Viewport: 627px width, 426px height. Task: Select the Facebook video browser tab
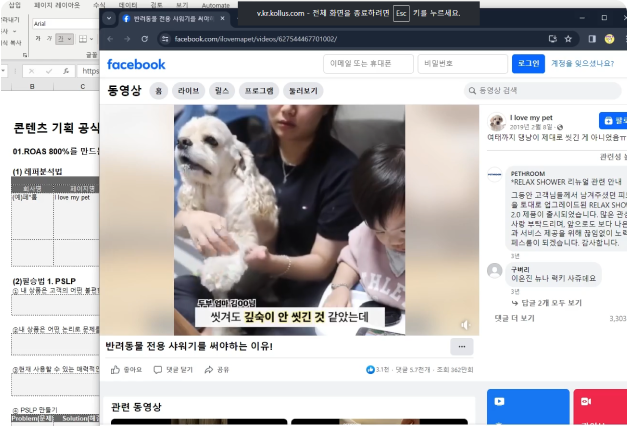tap(174, 18)
